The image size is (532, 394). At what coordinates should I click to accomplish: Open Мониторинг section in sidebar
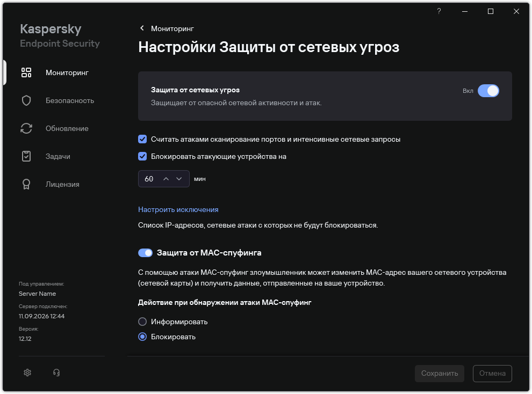67,72
